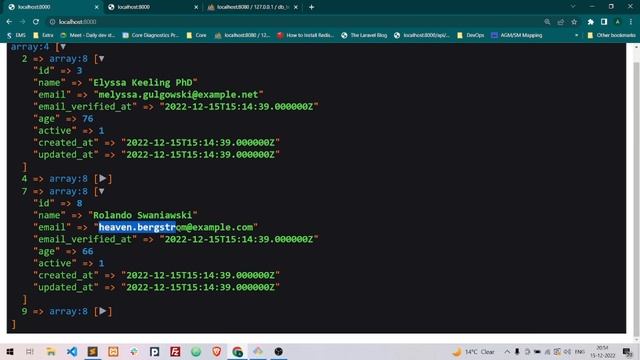Open Task View on the taskbar
640x360 pixels.
click(x=30, y=351)
